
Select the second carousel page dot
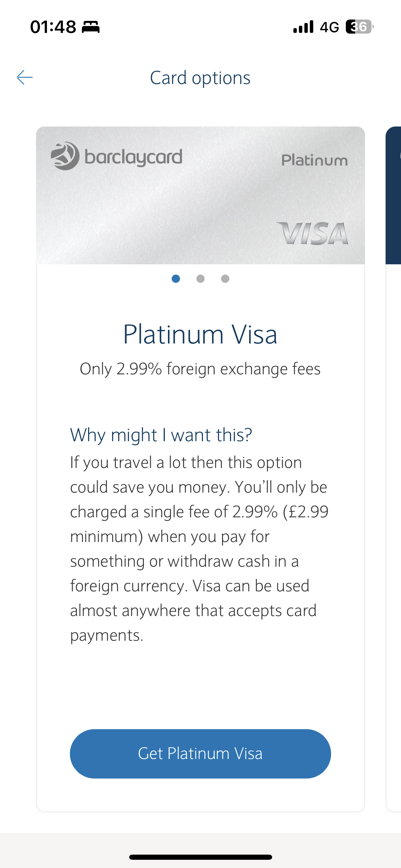pos(200,279)
